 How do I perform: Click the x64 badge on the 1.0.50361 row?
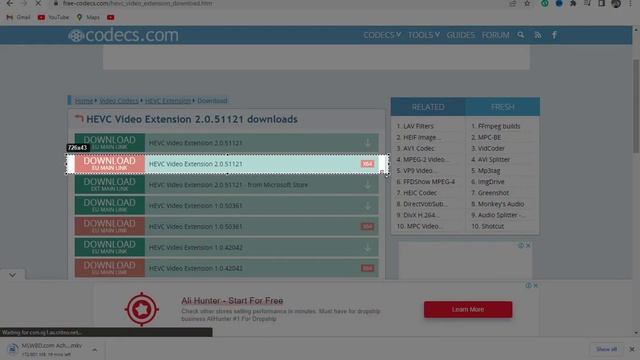(x=367, y=227)
